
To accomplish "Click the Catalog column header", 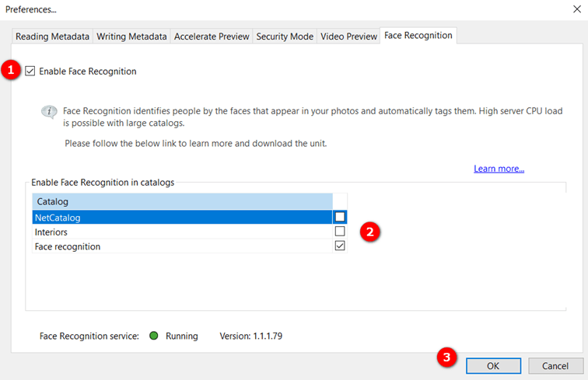I will coord(182,201).
